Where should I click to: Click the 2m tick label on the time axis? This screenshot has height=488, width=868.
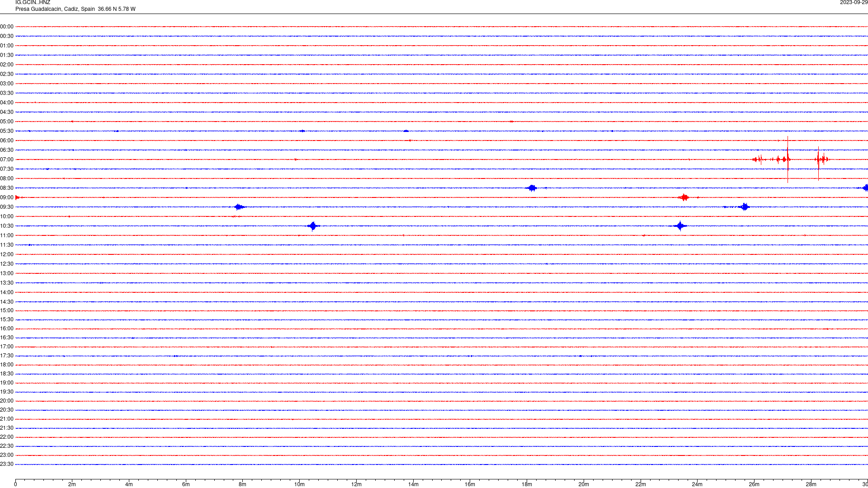coord(72,484)
